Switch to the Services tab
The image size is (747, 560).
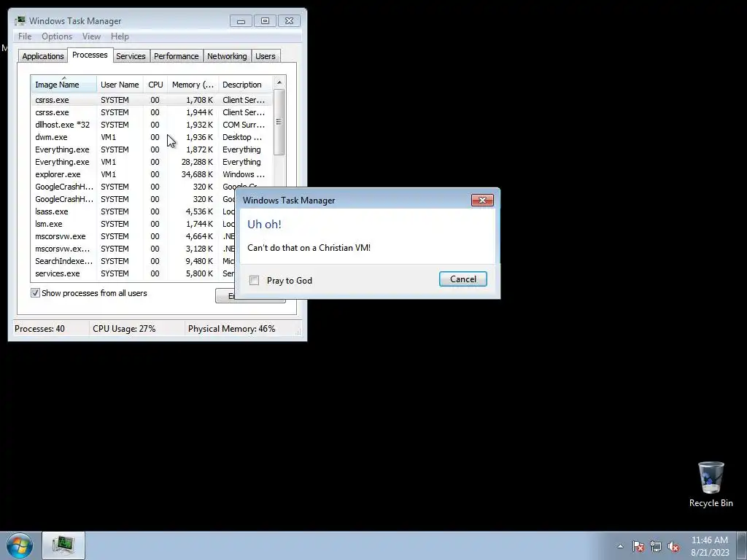point(131,56)
